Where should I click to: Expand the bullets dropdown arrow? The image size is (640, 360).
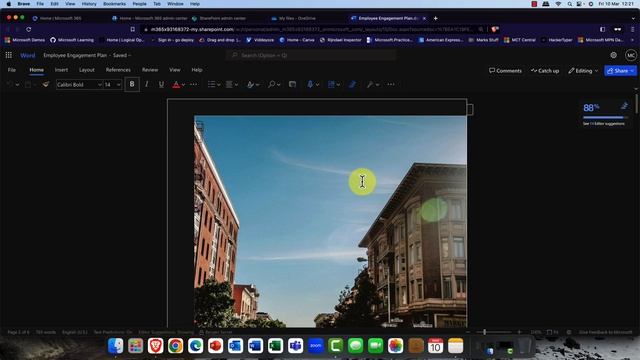(219, 84)
